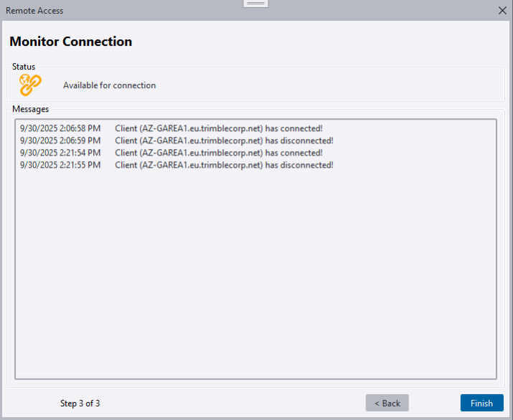
Task: Click the drag handle at top center
Action: [x=256, y=4]
